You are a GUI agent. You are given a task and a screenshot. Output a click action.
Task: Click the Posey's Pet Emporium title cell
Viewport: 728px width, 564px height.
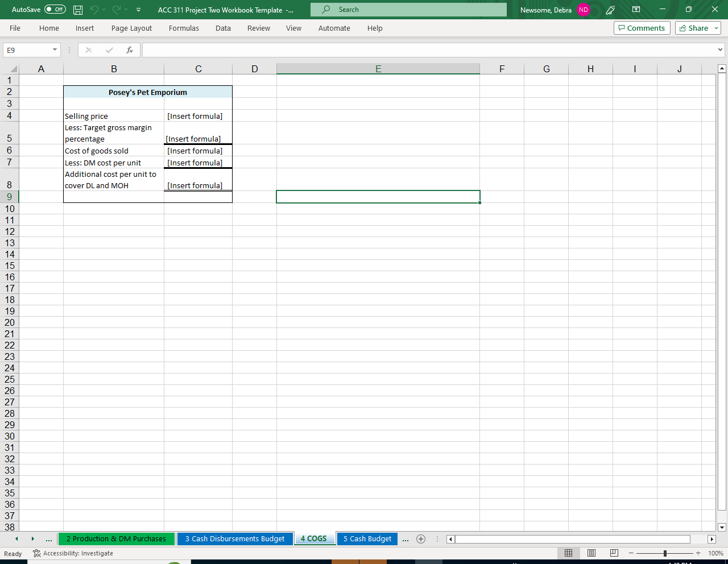(x=148, y=92)
